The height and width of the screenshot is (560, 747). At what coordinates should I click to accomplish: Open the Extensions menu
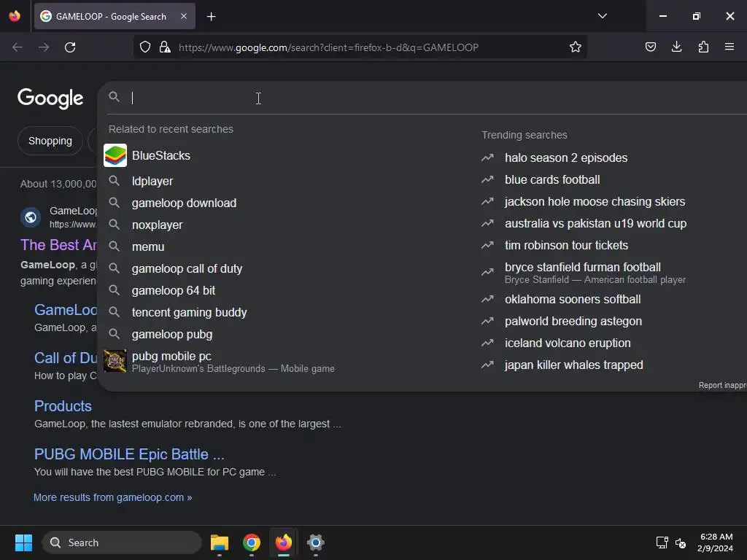[703, 47]
